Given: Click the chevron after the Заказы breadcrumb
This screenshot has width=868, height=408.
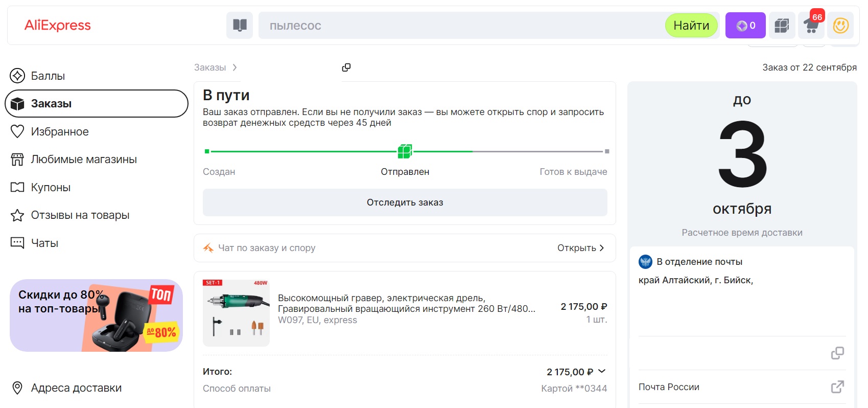Looking at the screenshot, I should [234, 67].
